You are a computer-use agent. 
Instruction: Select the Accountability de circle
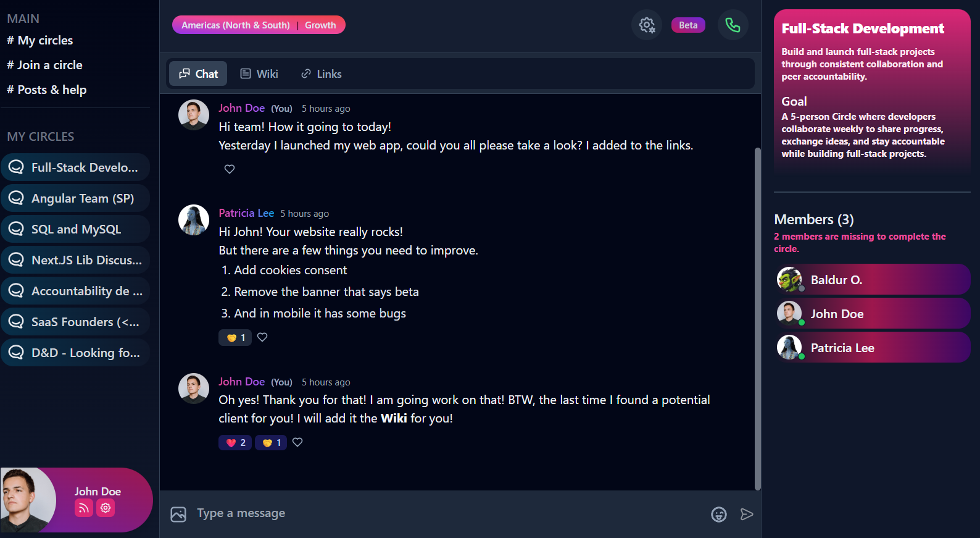pyautogui.click(x=75, y=290)
